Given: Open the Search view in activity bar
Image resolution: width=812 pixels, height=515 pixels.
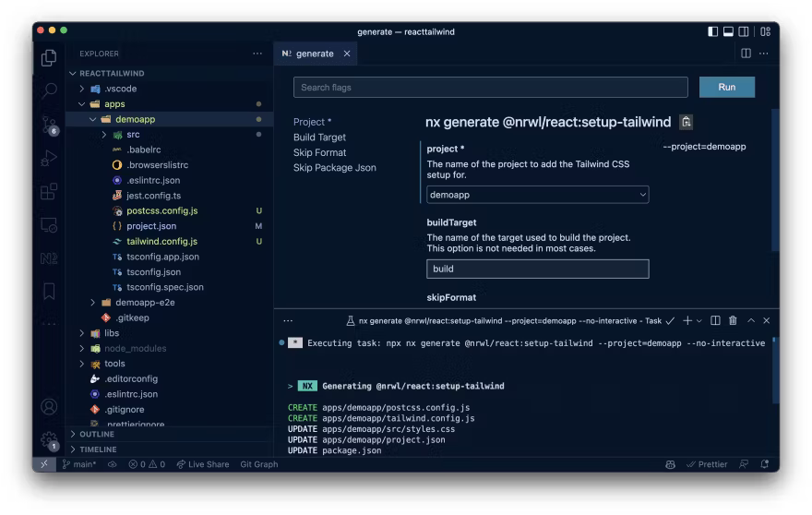Looking at the screenshot, I should (49, 90).
